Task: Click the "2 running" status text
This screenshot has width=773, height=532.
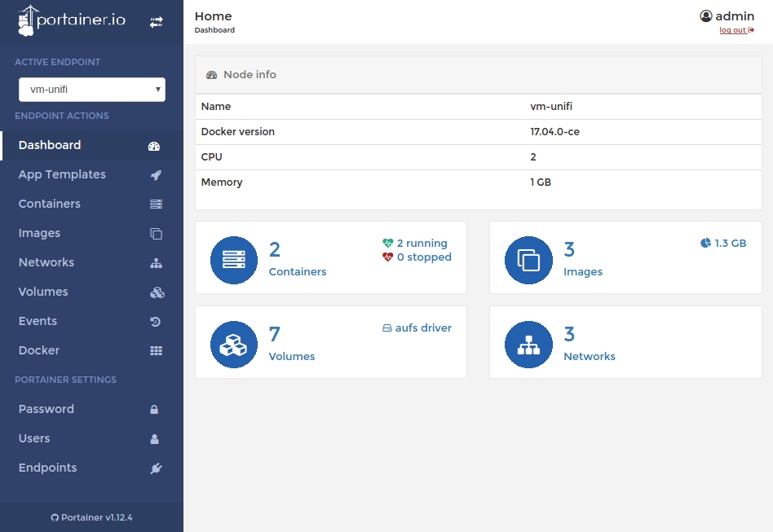Action: pyautogui.click(x=422, y=244)
